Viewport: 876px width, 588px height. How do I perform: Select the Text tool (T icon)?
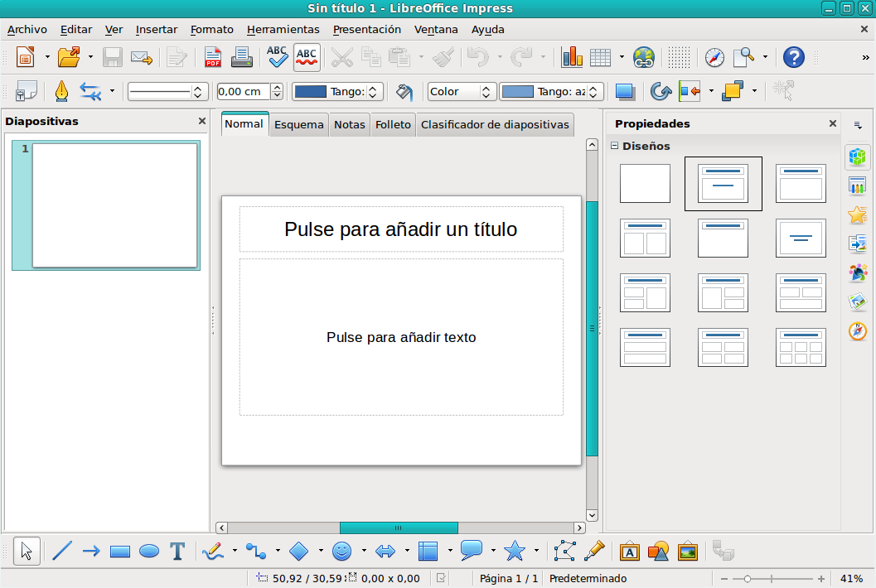tap(177, 551)
